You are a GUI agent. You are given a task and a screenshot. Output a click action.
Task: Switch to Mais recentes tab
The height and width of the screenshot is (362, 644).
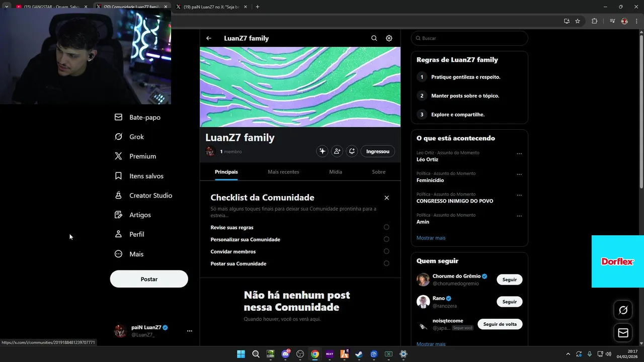point(283,172)
